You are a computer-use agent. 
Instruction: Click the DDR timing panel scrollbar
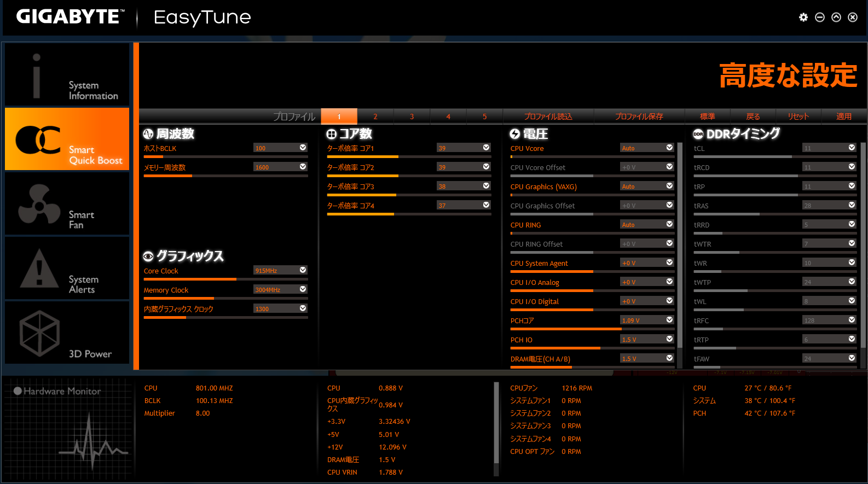pos(864,245)
